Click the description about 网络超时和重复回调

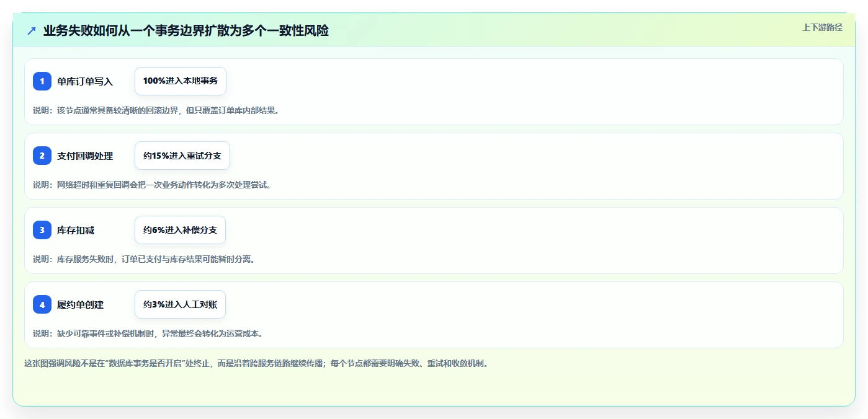(152, 185)
